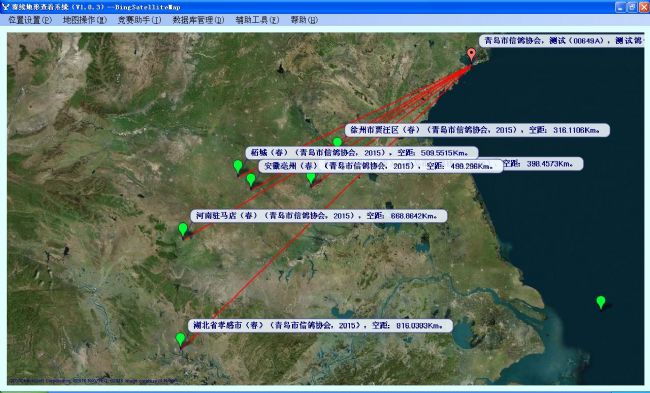
Task: Maximize the application window
Action: [x=632, y=7]
